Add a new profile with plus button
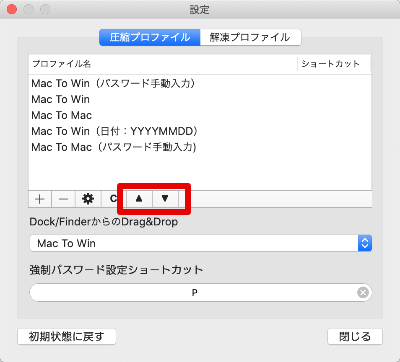The height and width of the screenshot is (362, 400). (40, 199)
